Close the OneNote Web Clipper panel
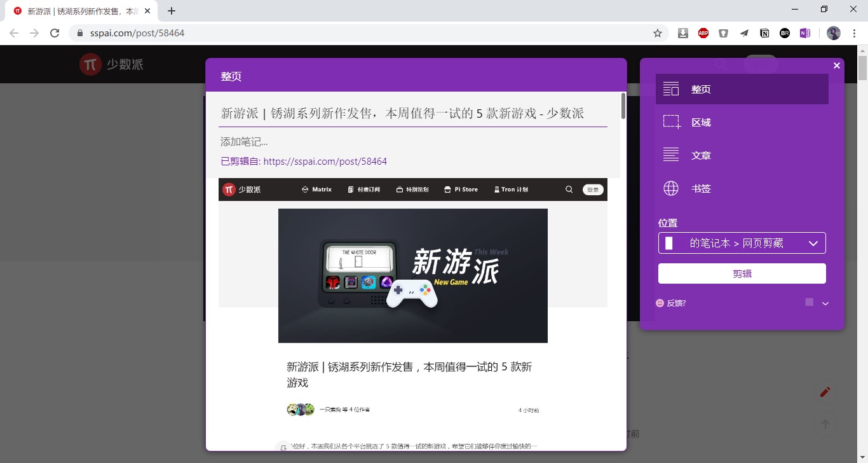This screenshot has width=868, height=463. click(837, 66)
